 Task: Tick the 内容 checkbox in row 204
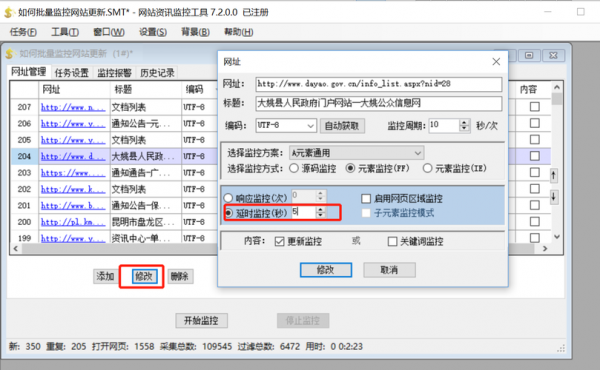[x=535, y=156]
